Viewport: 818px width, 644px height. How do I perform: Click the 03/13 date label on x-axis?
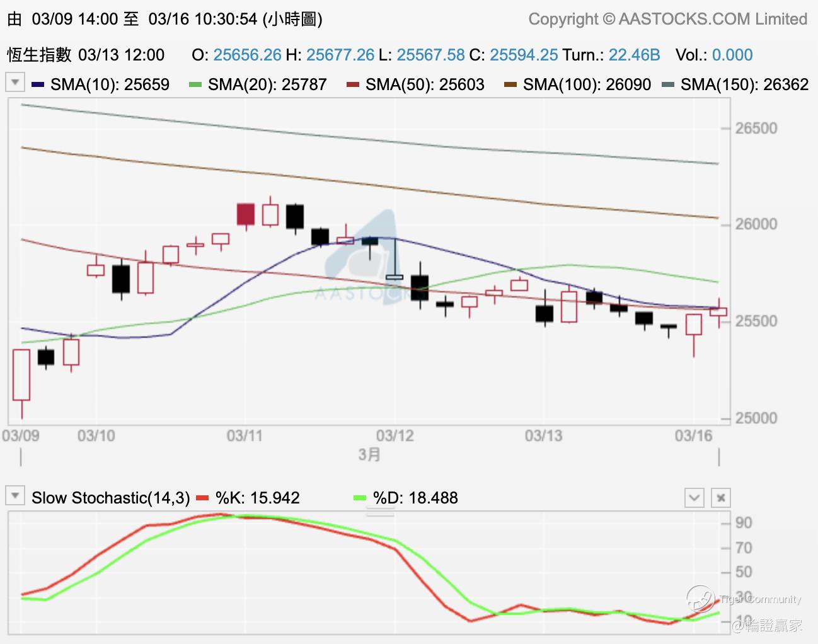pyautogui.click(x=544, y=435)
